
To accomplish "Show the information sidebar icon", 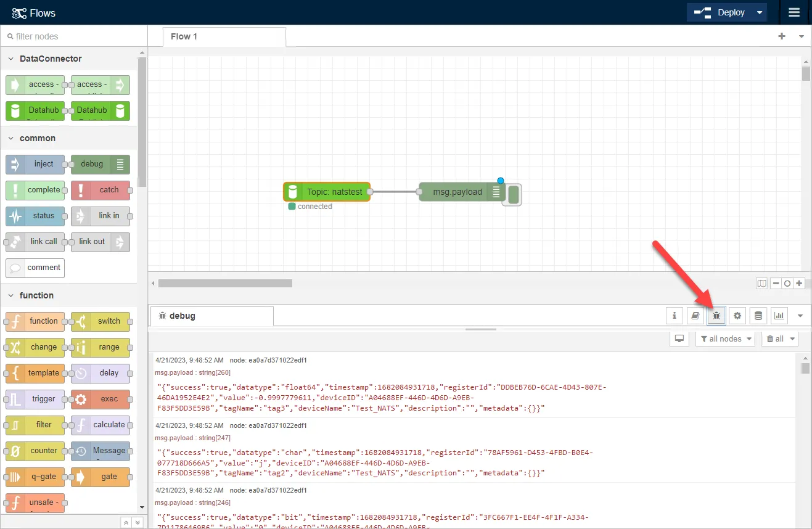I will point(675,316).
